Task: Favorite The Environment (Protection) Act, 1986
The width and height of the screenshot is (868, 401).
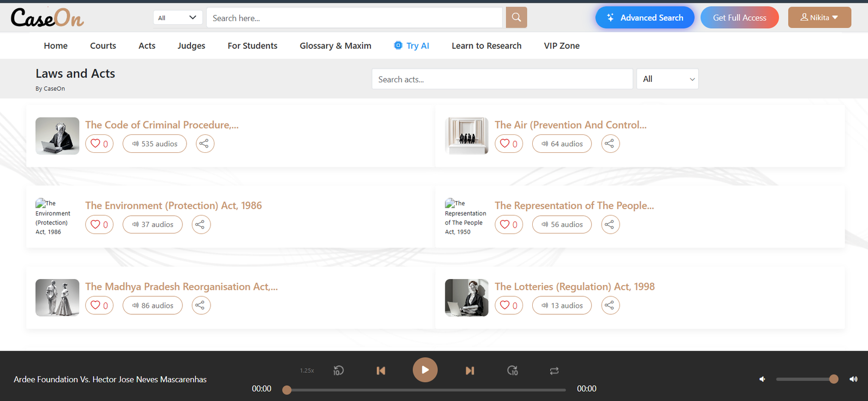Action: tap(99, 224)
